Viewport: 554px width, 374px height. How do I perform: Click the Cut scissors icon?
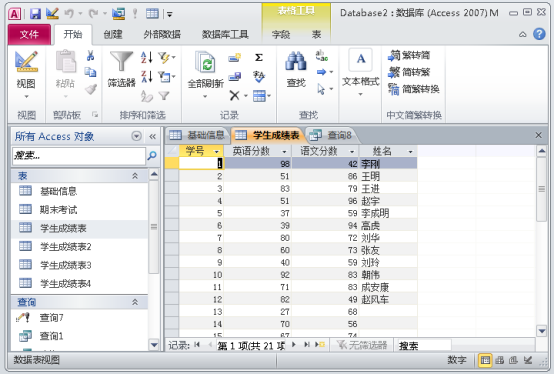pos(90,55)
